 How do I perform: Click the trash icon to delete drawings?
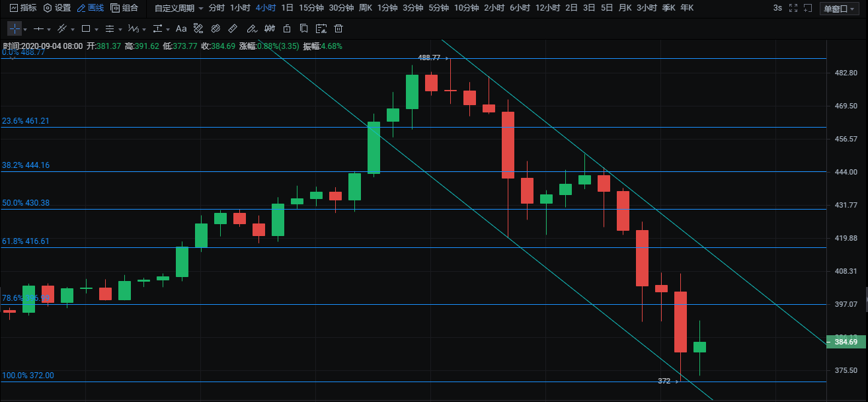(338, 29)
